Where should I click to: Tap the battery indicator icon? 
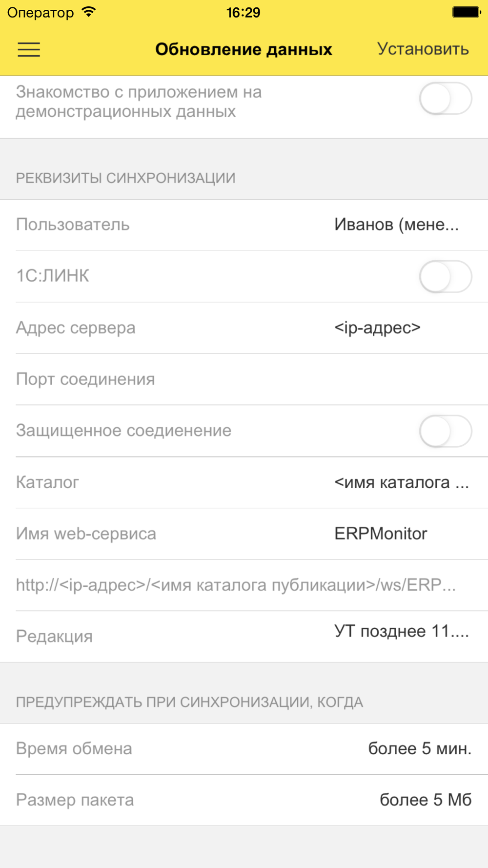[466, 12]
